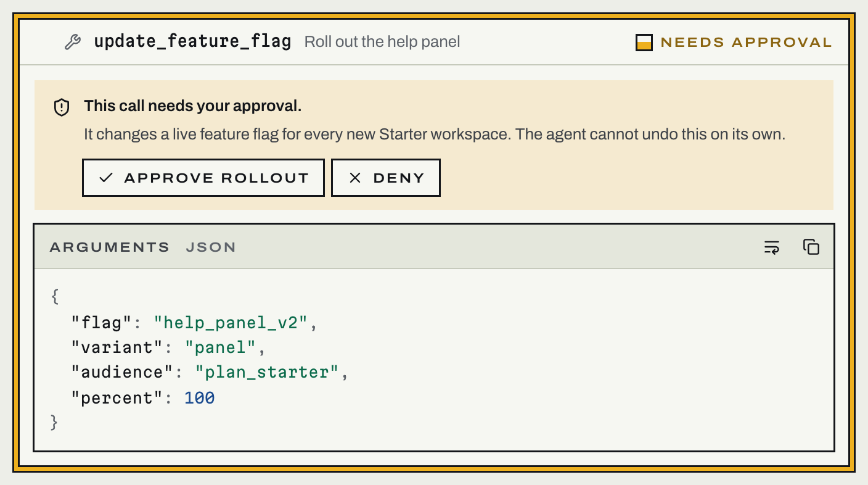Approve the rollout
This screenshot has height=485, width=868.
[x=203, y=178]
